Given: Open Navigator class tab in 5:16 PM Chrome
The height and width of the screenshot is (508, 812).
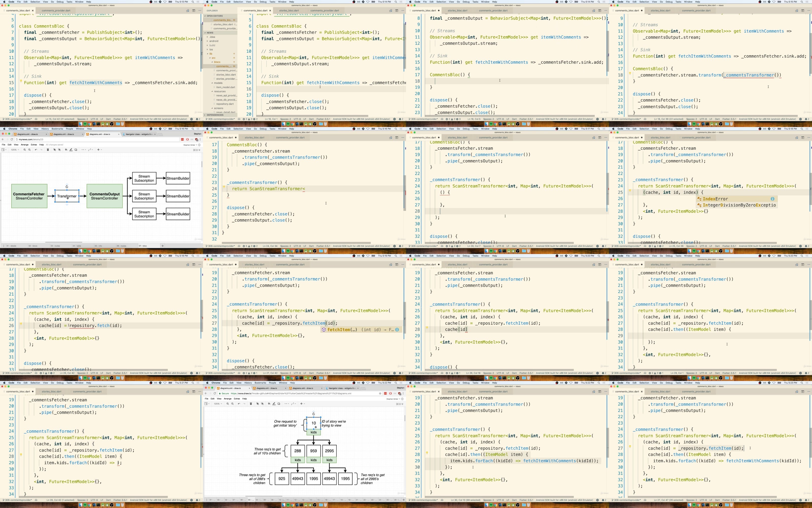Looking at the screenshot, I should pyautogui.click(x=139, y=134).
